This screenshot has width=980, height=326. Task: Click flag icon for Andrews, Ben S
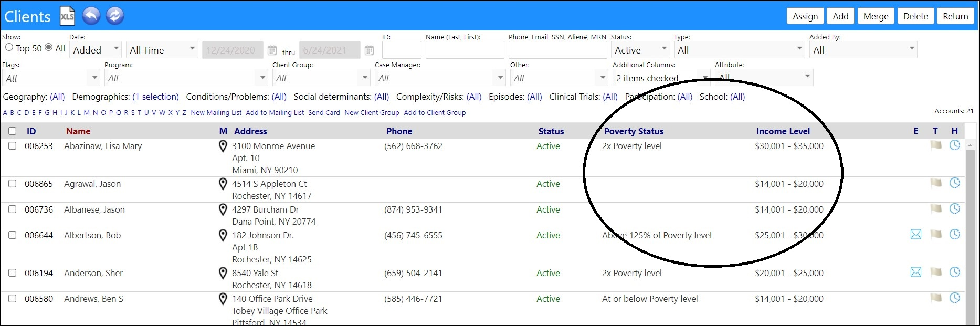936,298
